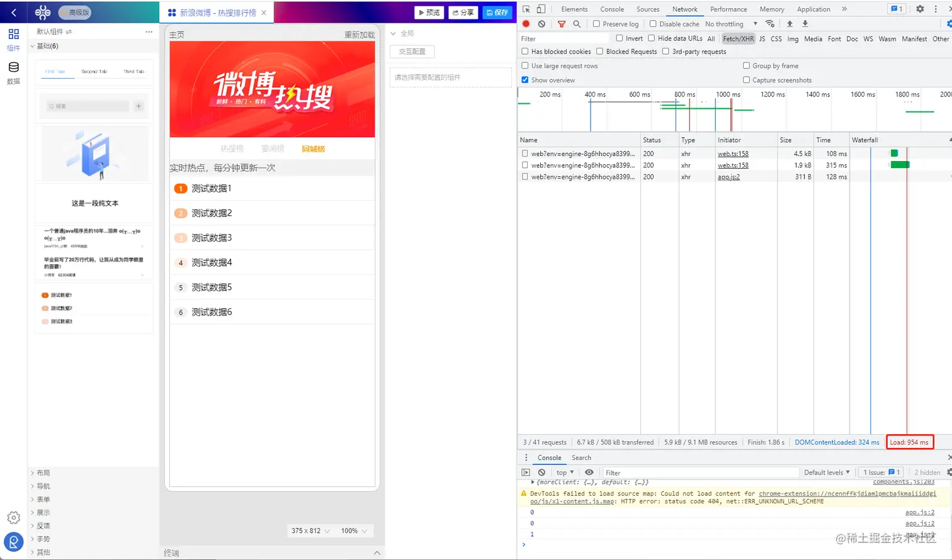Open network conditions wifi icon
Image resolution: width=952 pixels, height=560 pixels.
pos(770,24)
